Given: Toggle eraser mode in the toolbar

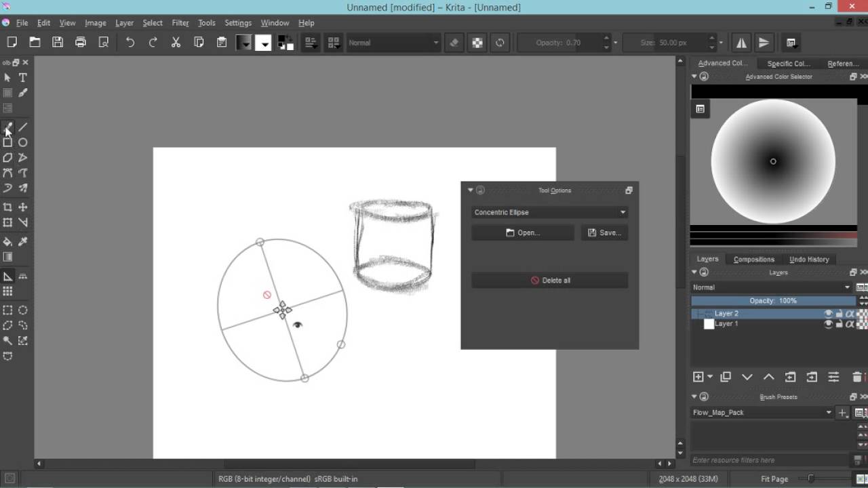Looking at the screenshot, I should 454,42.
